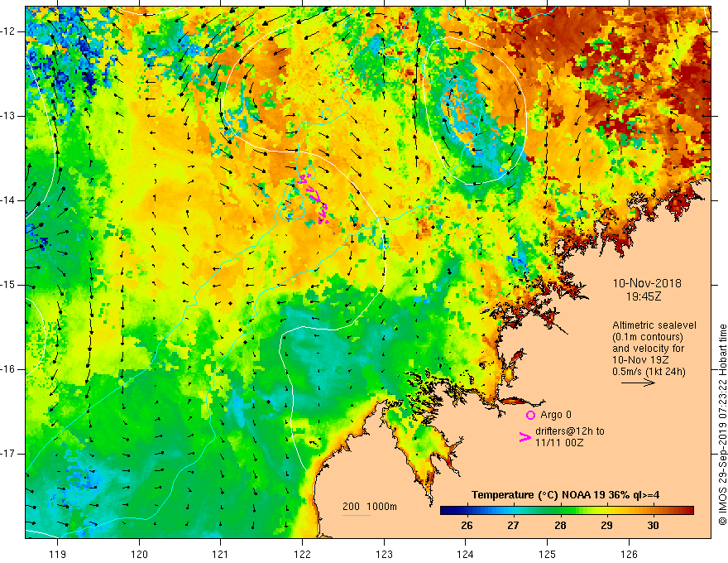Viewport: 728px width, 563px height.
Task: Click longitude label 126 on bottom axis
Action: click(629, 554)
